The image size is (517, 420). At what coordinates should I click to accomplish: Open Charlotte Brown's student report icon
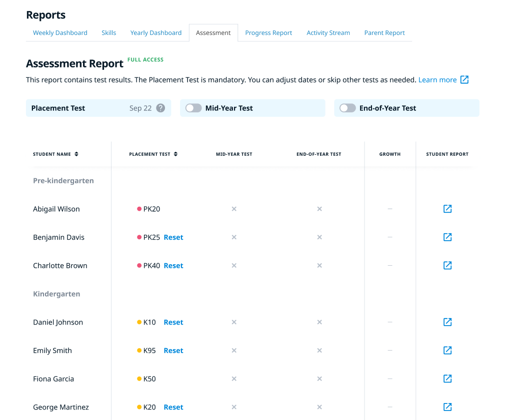447,266
